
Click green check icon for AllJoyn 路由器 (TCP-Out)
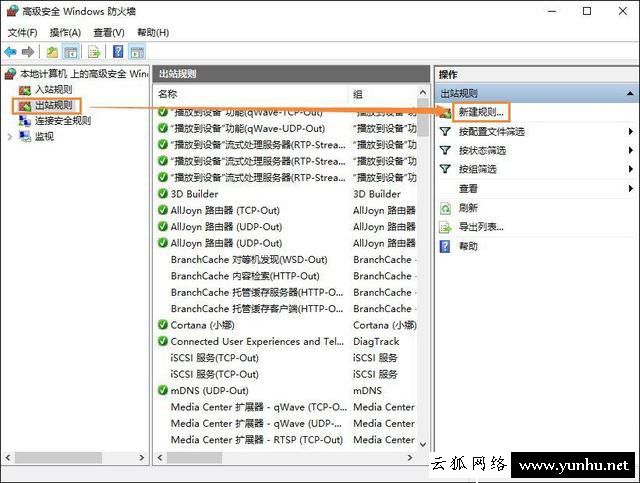[163, 210]
